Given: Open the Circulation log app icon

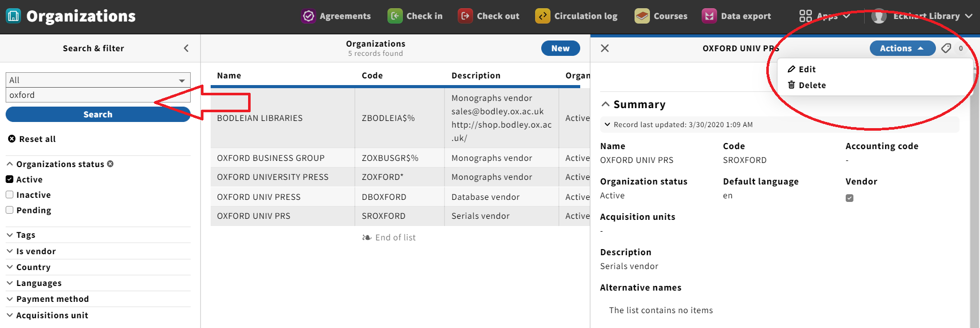Looking at the screenshot, I should tap(543, 16).
